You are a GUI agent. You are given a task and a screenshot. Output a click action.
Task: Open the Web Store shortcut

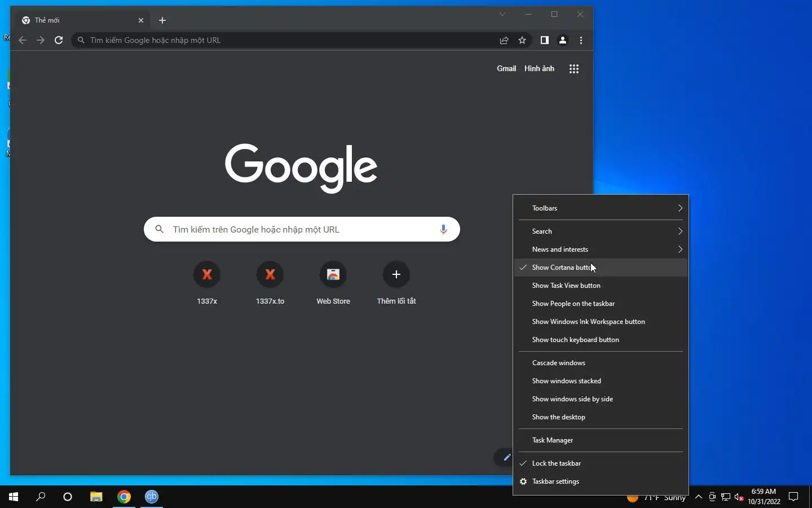tap(333, 282)
